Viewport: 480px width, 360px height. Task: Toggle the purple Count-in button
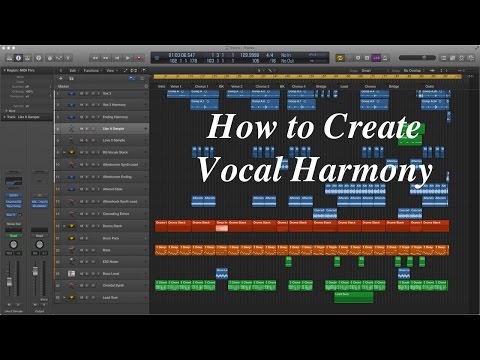pos(376,58)
